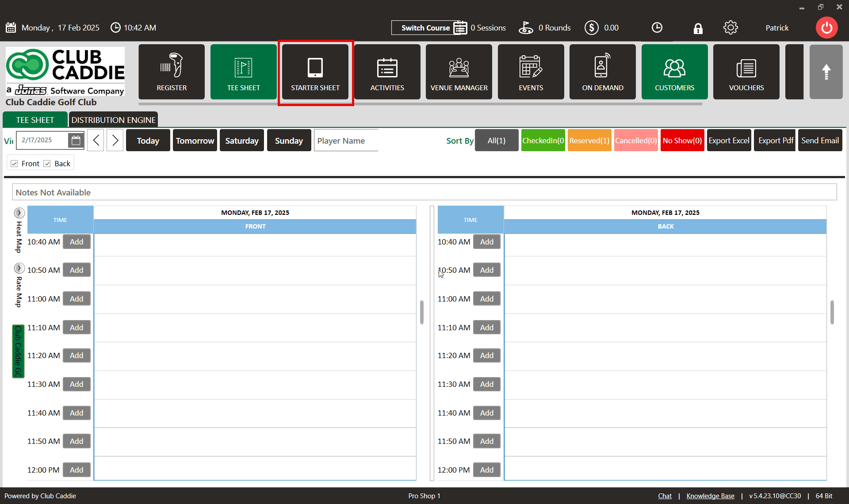Click the Sessions calendar icon
This screenshot has height=504, width=849.
pos(460,28)
